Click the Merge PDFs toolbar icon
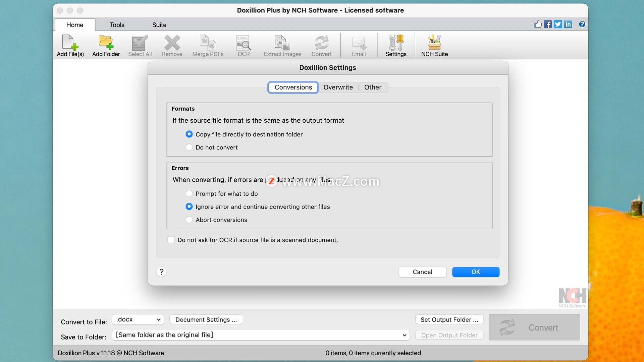 208,46
